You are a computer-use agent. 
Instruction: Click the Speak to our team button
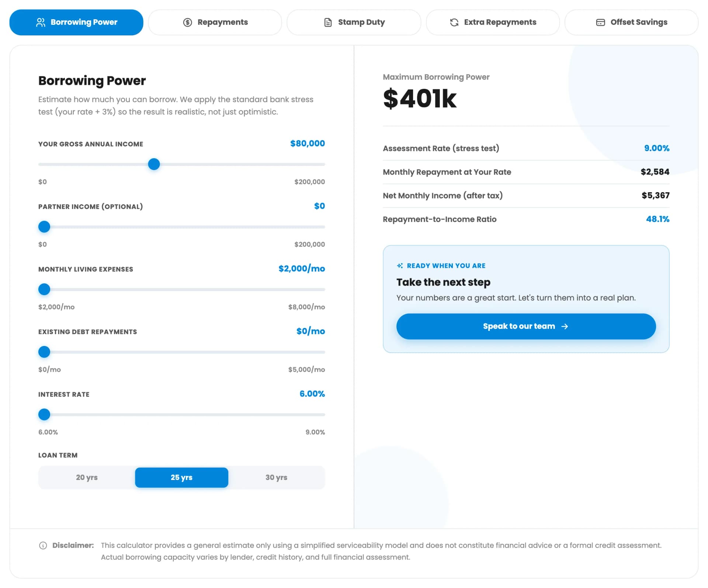pos(526,326)
